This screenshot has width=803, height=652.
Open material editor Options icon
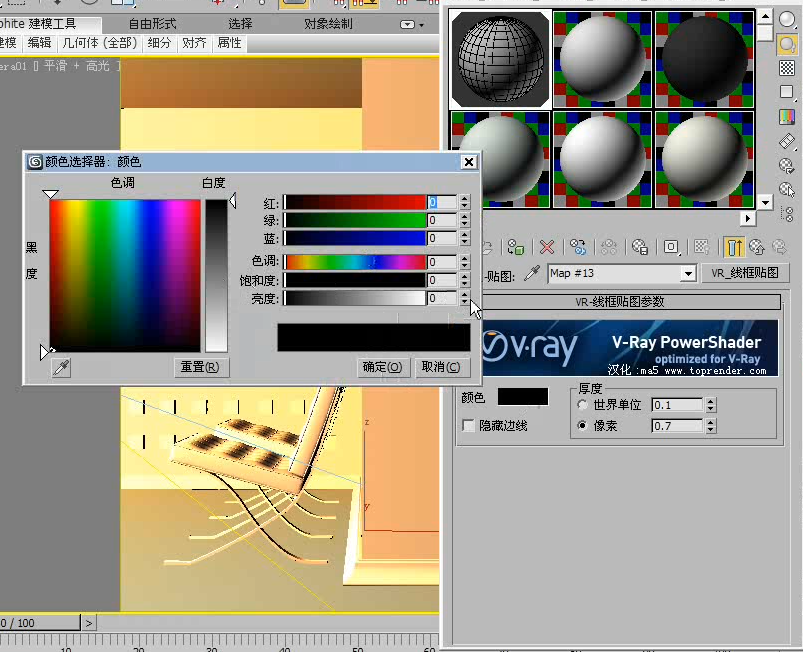tap(787, 165)
